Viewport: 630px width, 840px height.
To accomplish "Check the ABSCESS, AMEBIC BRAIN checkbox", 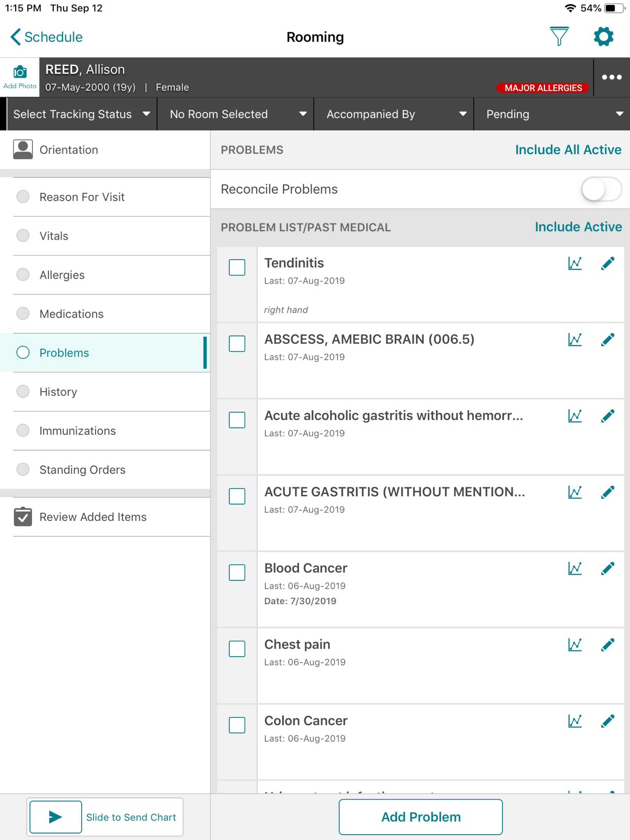I will pos(237,344).
